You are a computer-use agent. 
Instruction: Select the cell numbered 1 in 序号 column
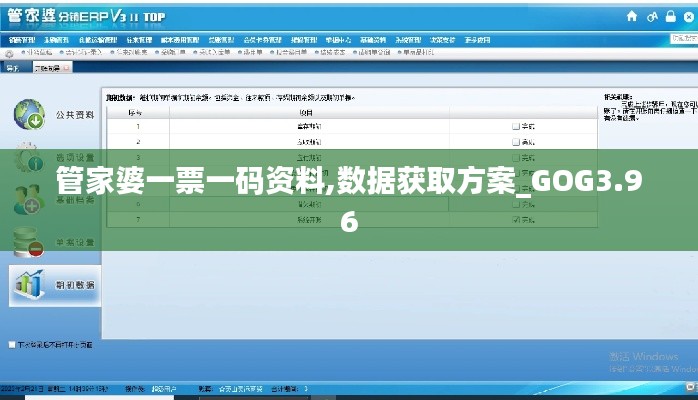tap(138, 126)
